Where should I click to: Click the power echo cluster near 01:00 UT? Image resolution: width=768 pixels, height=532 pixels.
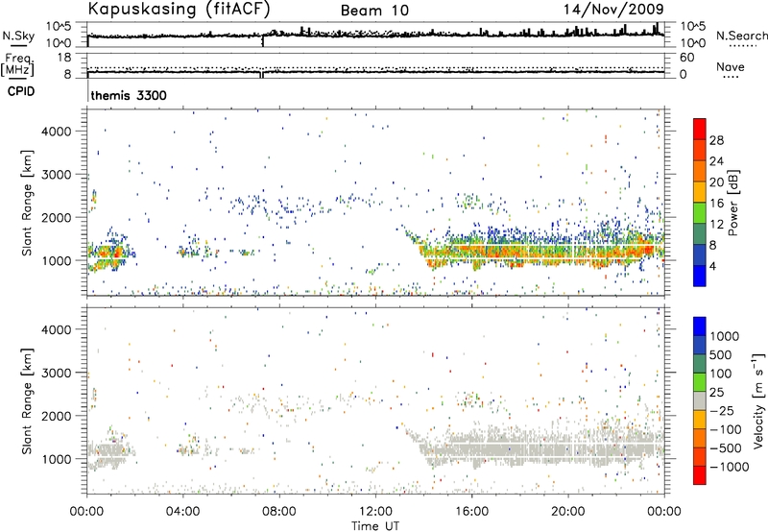(108, 254)
